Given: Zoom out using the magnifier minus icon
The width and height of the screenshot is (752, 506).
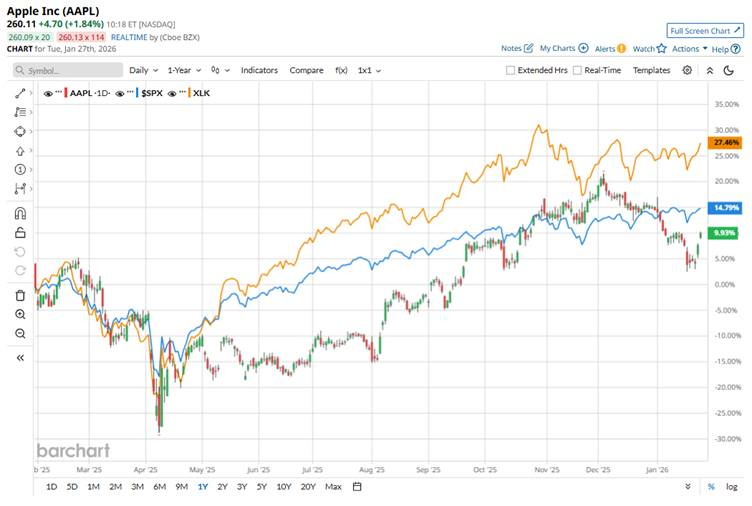Looking at the screenshot, I should click(x=20, y=333).
